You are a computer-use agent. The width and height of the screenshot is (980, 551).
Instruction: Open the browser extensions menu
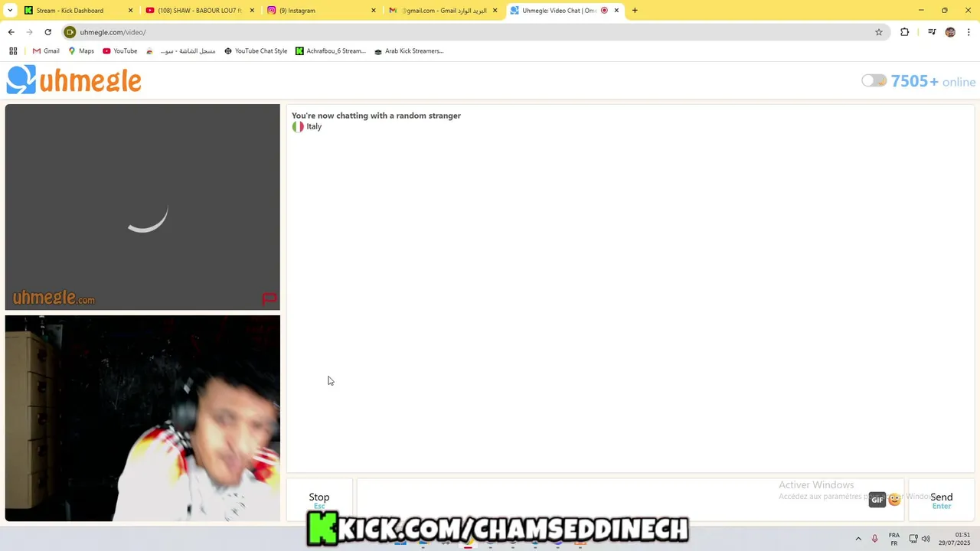[904, 32]
